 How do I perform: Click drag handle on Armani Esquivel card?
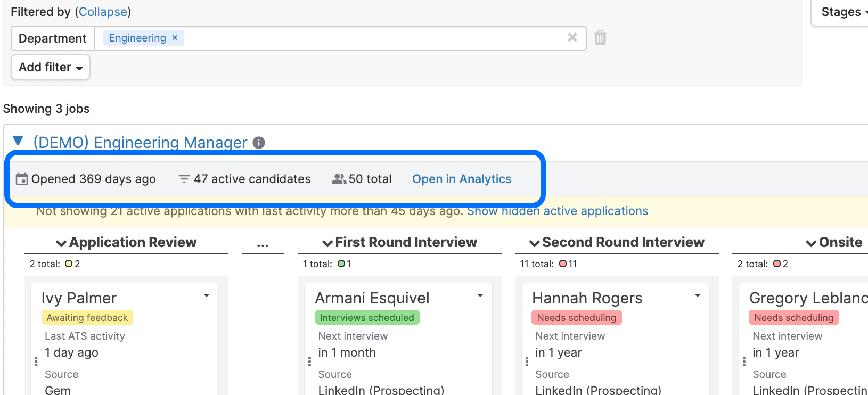click(309, 361)
